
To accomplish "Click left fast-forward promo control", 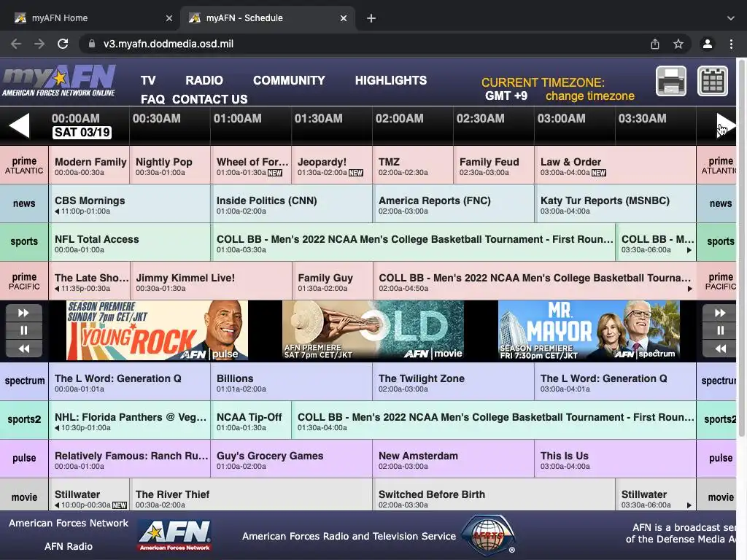I will pyautogui.click(x=24, y=313).
